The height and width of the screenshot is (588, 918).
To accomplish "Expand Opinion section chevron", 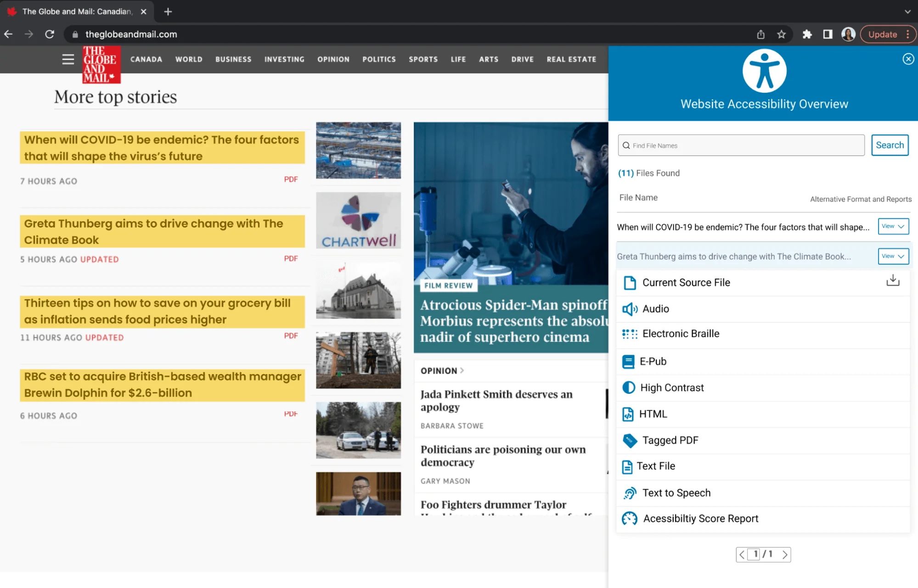I will [462, 370].
